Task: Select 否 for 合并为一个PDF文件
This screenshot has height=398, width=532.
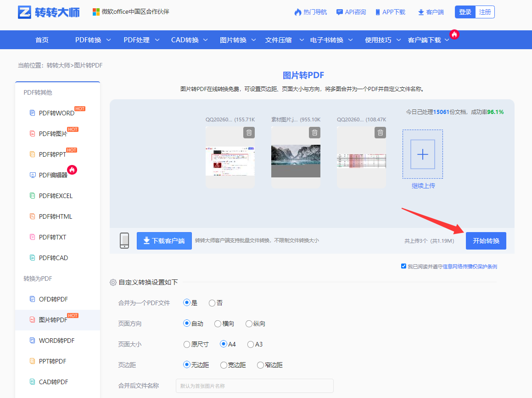Action: 212,303
